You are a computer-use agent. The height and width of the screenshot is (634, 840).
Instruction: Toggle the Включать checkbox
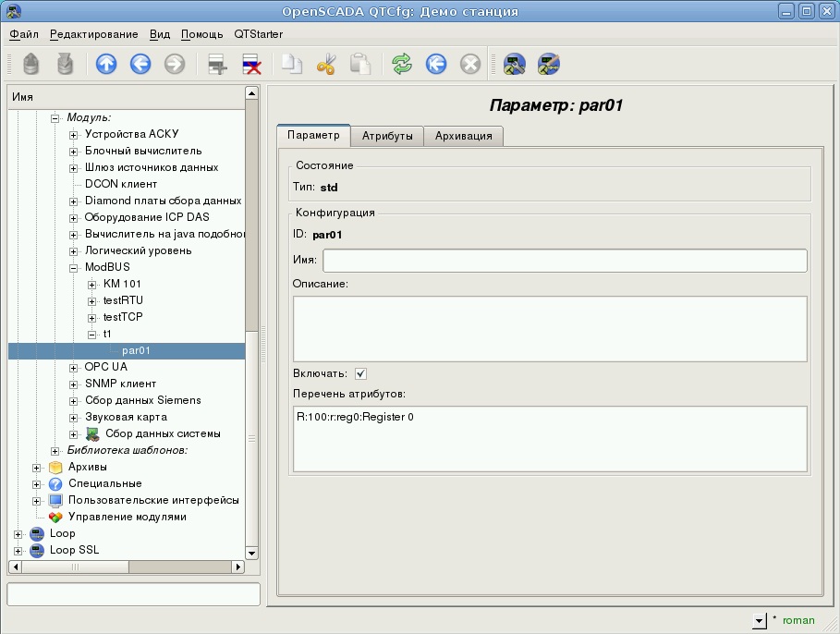tap(361, 373)
